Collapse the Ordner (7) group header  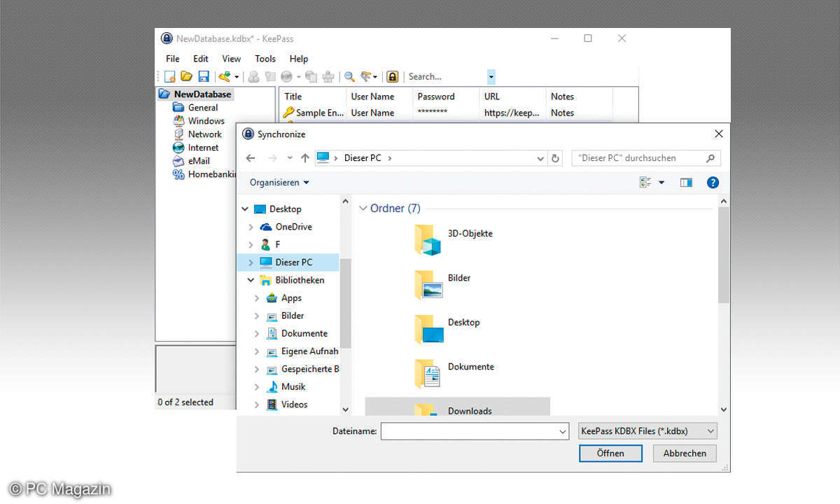[x=363, y=209]
